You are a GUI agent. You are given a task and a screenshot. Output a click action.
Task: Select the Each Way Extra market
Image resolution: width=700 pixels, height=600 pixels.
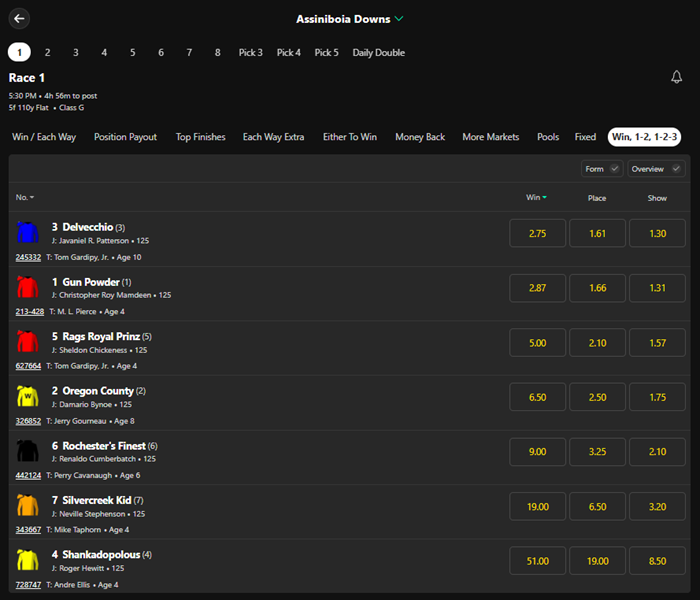273,137
